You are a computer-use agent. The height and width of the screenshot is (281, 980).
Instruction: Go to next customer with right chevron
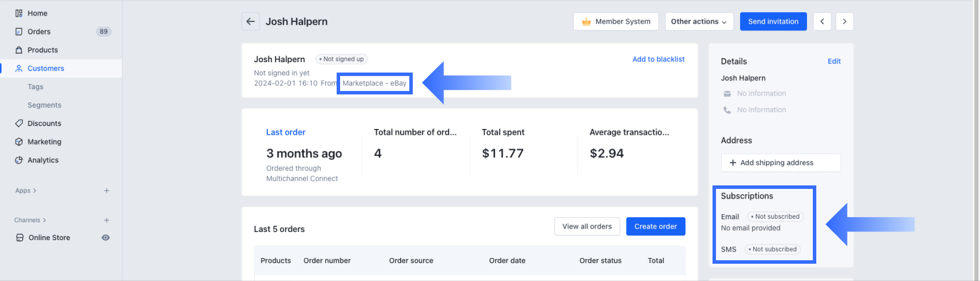coord(845,21)
